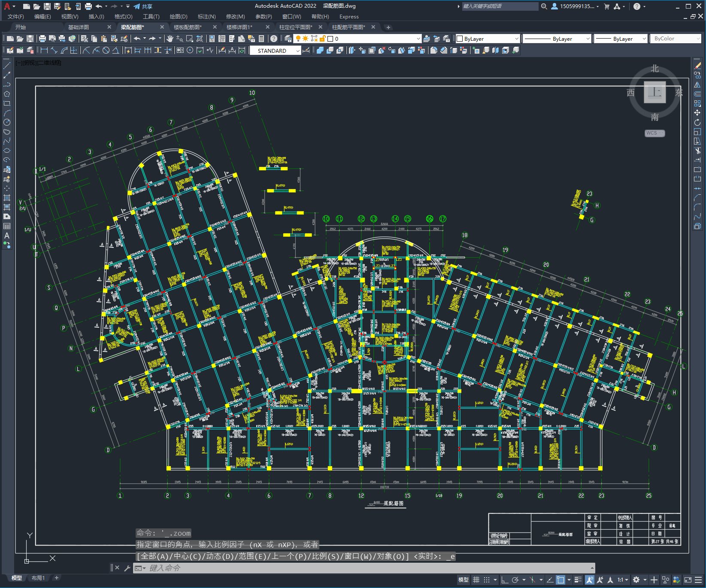The width and height of the screenshot is (706, 588).
Task: Choose the Text tool in left toolbar
Action: tap(7, 235)
